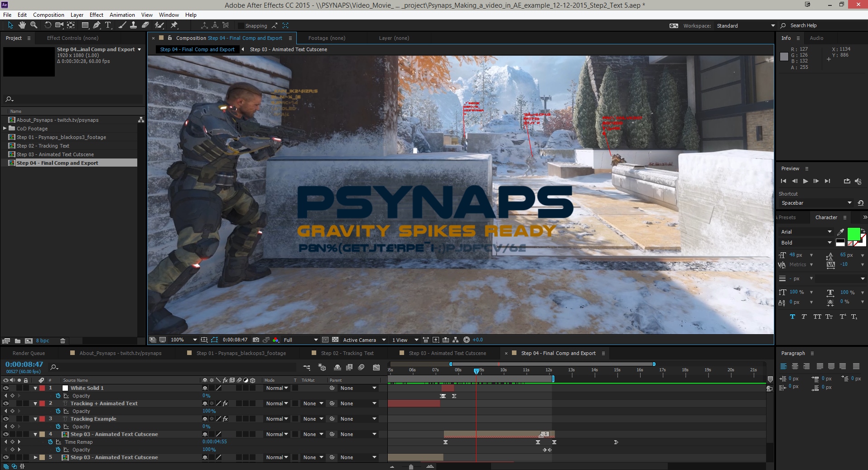The image size is (868, 470).
Task: Select the Zoom magnifier tool
Action: coord(34,25)
